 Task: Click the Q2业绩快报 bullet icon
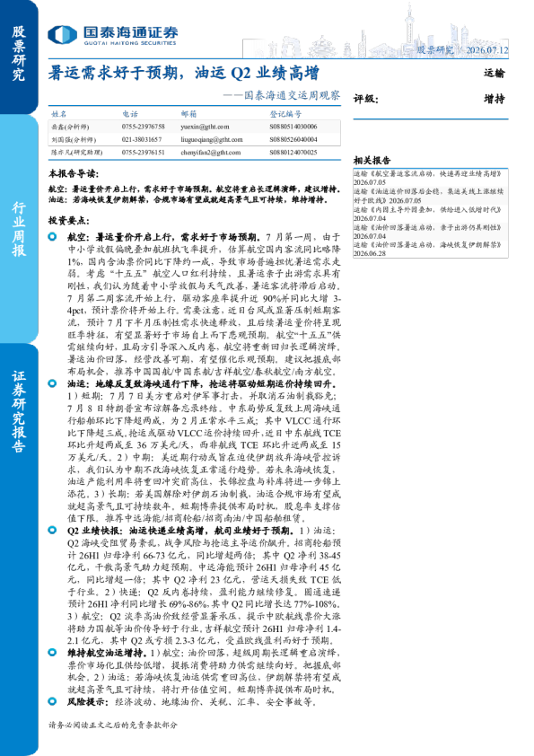click(x=53, y=531)
